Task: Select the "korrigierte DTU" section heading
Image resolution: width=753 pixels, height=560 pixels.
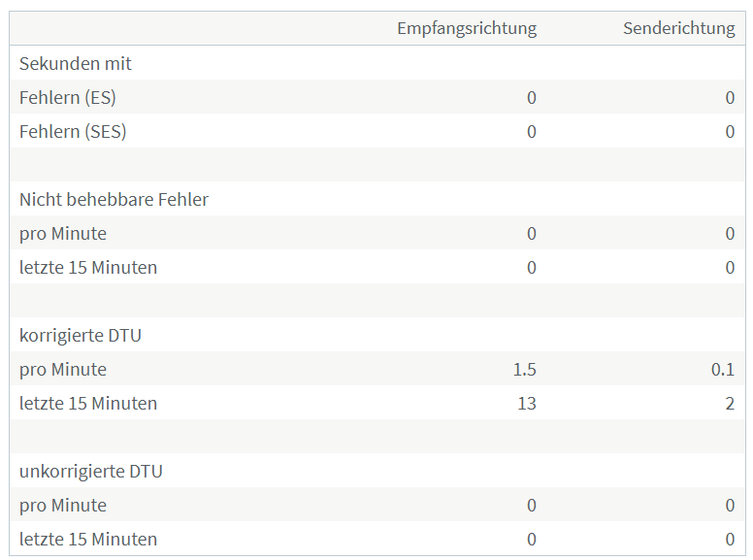Action: pos(81,335)
